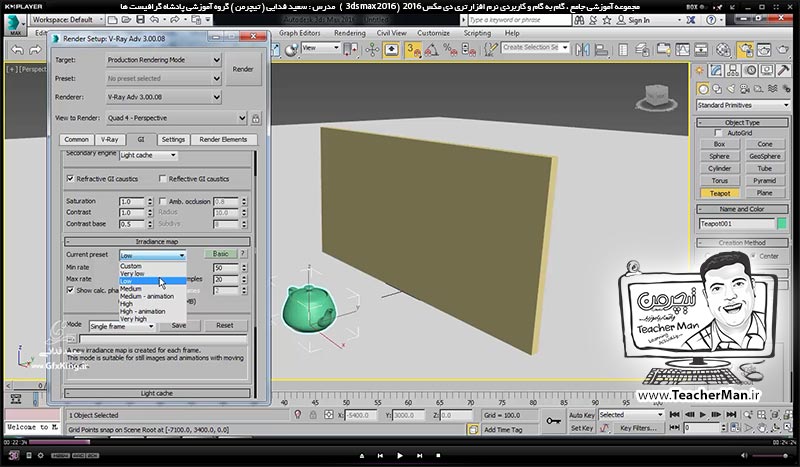Open the Curve Editor icon
The height and width of the screenshot is (467, 800).
tap(682, 50)
